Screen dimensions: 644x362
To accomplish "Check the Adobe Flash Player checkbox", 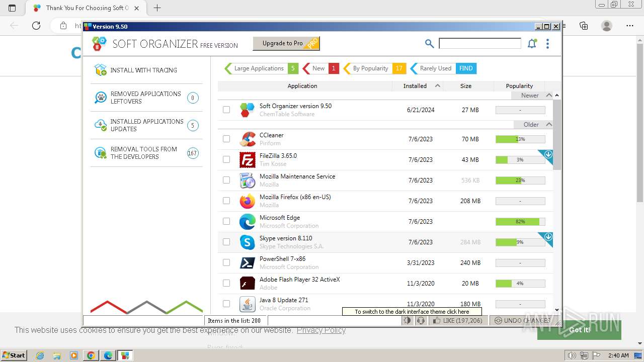I will pyautogui.click(x=226, y=283).
